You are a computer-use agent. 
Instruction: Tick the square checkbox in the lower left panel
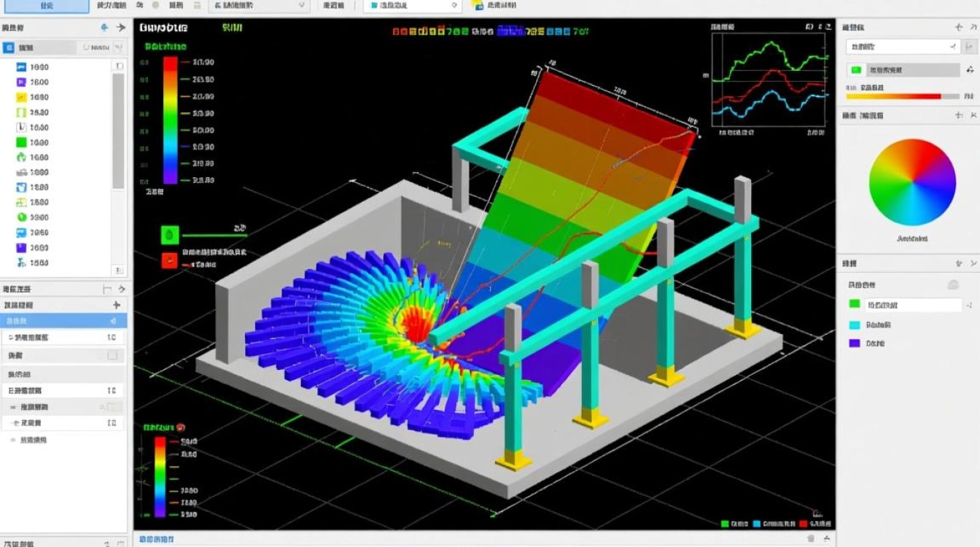click(112, 355)
